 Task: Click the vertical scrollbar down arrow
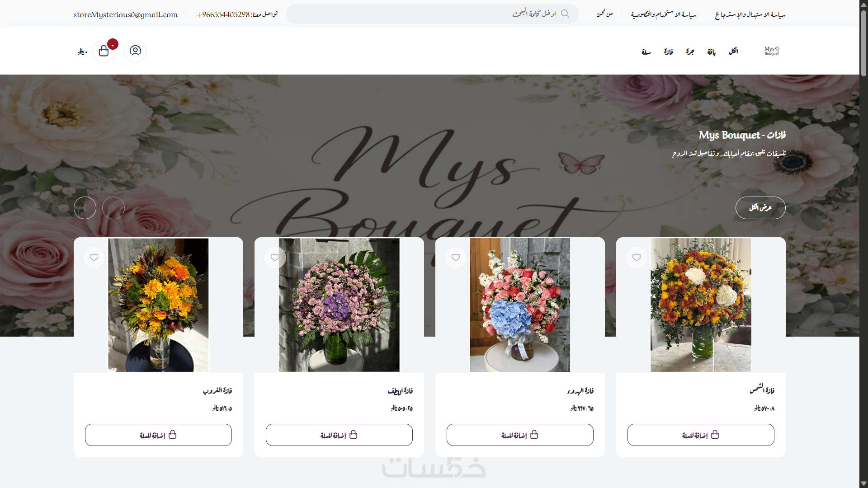(863, 483)
